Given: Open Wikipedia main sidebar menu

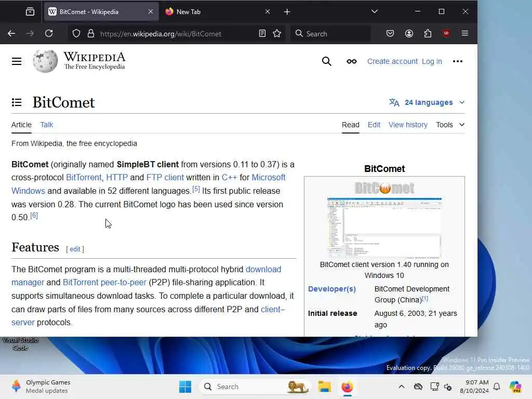Looking at the screenshot, I should click(17, 61).
